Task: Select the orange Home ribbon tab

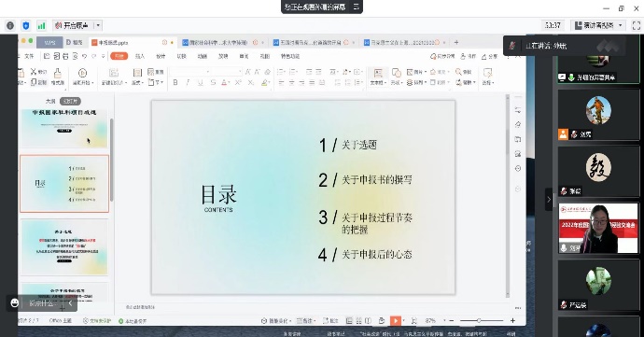Action: click(119, 56)
